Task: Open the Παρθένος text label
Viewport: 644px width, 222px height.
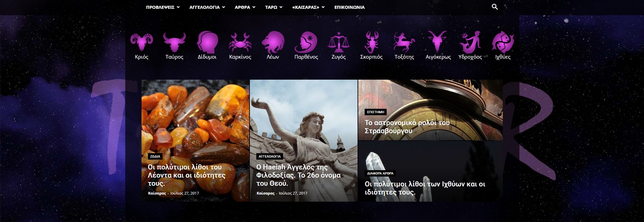Action: tap(306, 57)
